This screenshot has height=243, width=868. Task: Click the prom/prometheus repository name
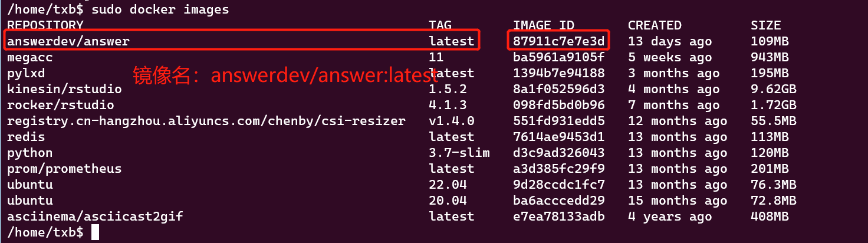pos(64,169)
